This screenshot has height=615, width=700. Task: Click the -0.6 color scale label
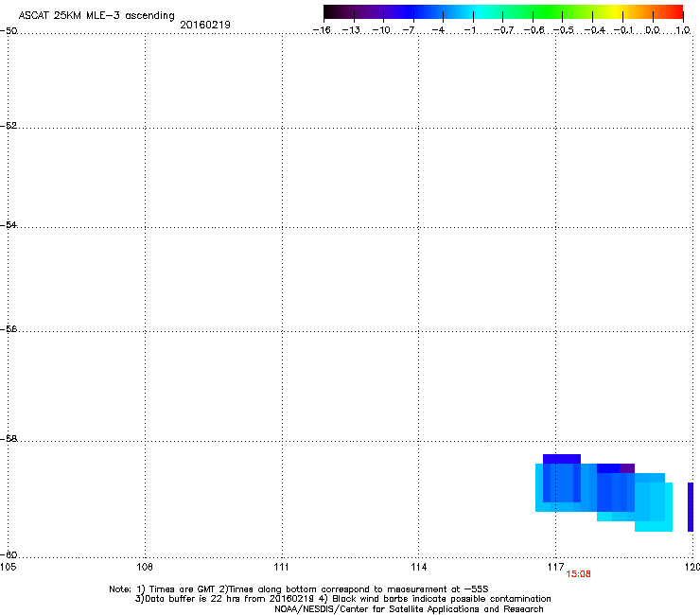534,30
